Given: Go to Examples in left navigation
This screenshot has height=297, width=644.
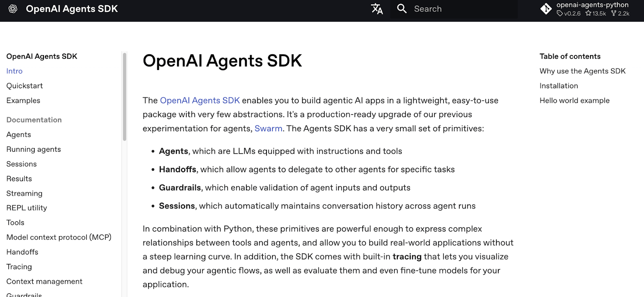Looking at the screenshot, I should tap(23, 101).
